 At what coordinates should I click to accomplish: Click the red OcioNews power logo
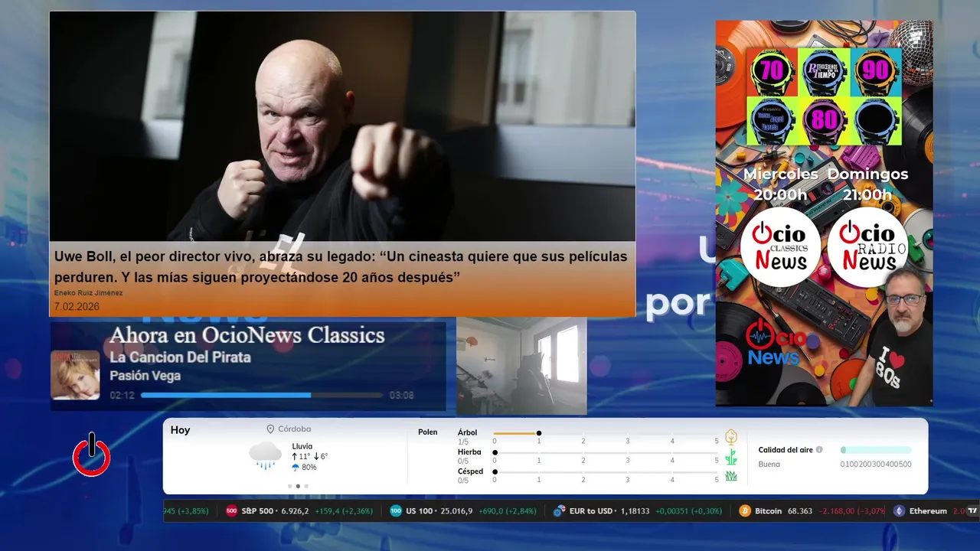click(92, 455)
